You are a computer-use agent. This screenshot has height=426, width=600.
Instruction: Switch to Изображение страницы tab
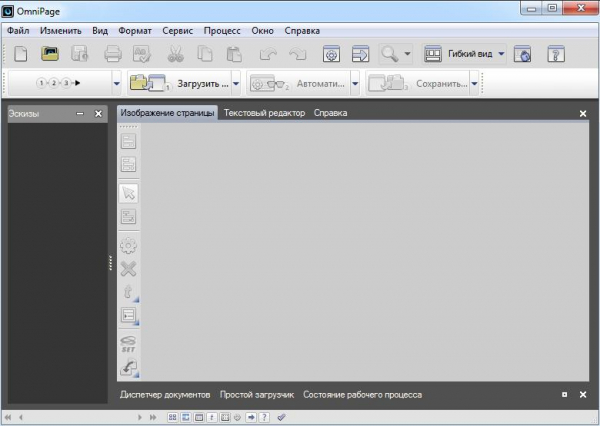pos(167,113)
